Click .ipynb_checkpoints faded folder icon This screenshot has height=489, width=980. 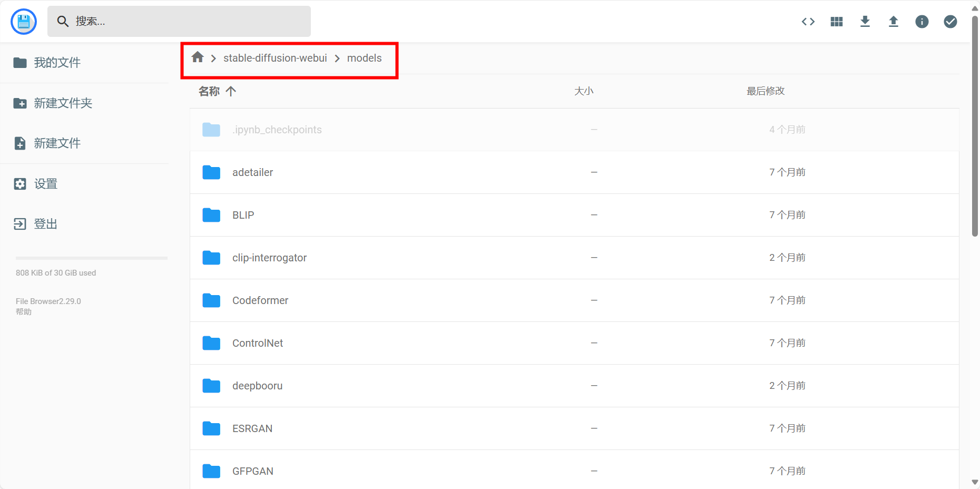[211, 130]
